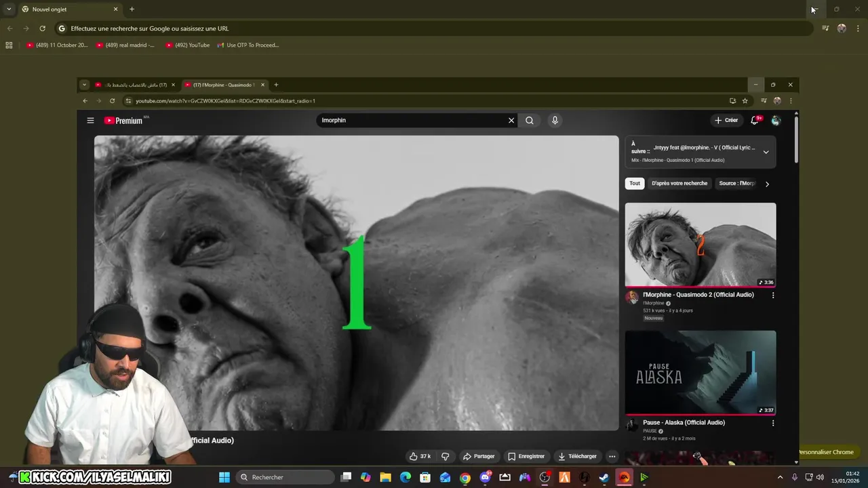This screenshot has width=868, height=488.
Task: Click the Partager button
Action: pos(479,456)
